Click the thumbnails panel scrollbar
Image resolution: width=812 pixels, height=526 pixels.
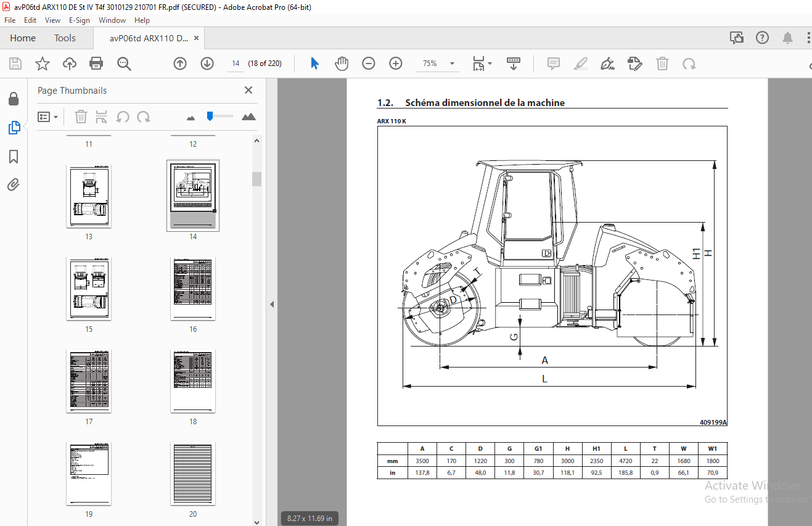256,179
